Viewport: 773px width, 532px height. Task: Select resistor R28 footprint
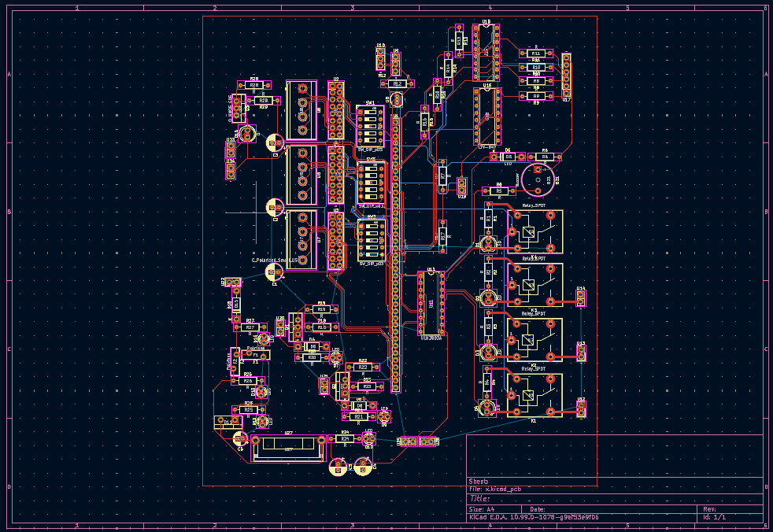pos(254,85)
